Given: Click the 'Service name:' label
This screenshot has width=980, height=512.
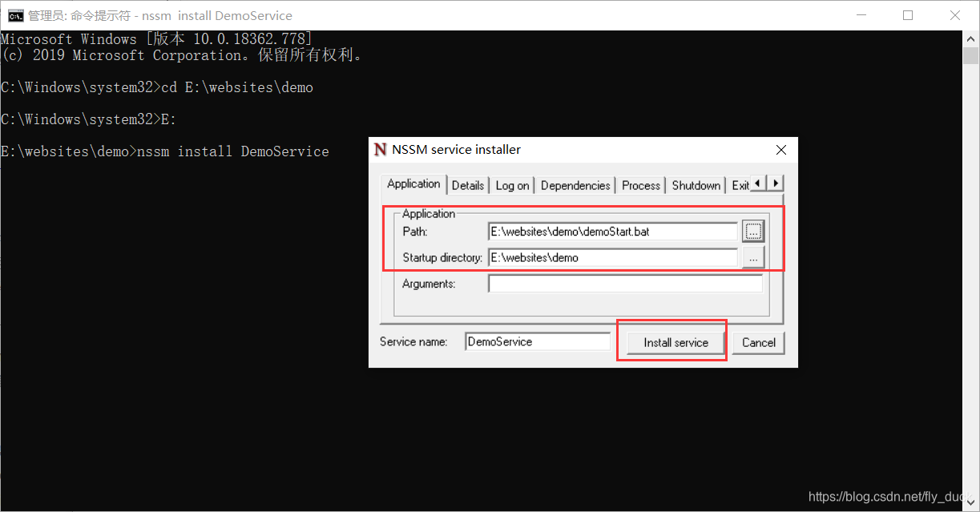Looking at the screenshot, I should [x=413, y=341].
